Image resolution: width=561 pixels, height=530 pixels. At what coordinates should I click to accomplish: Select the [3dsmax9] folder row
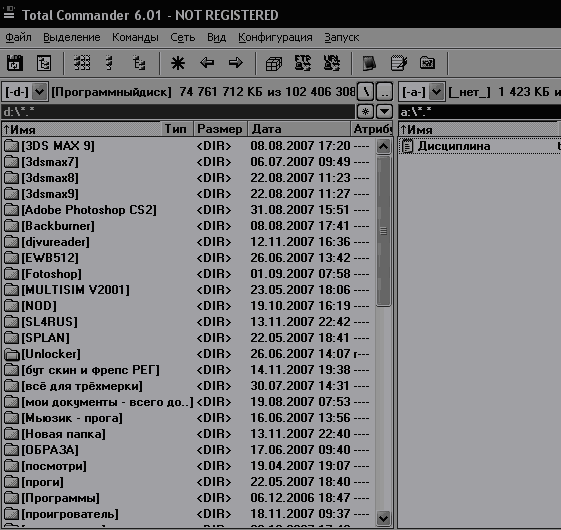click(188, 194)
